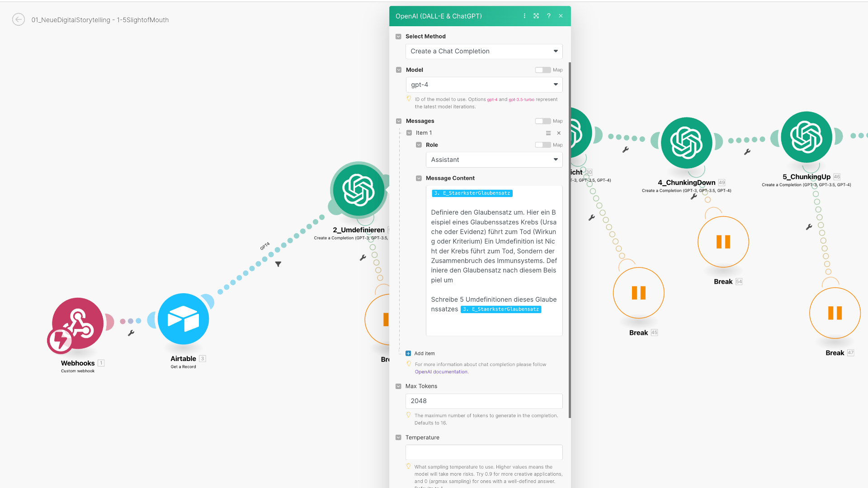
Task: Click the Max Tokens input field
Action: (x=484, y=401)
